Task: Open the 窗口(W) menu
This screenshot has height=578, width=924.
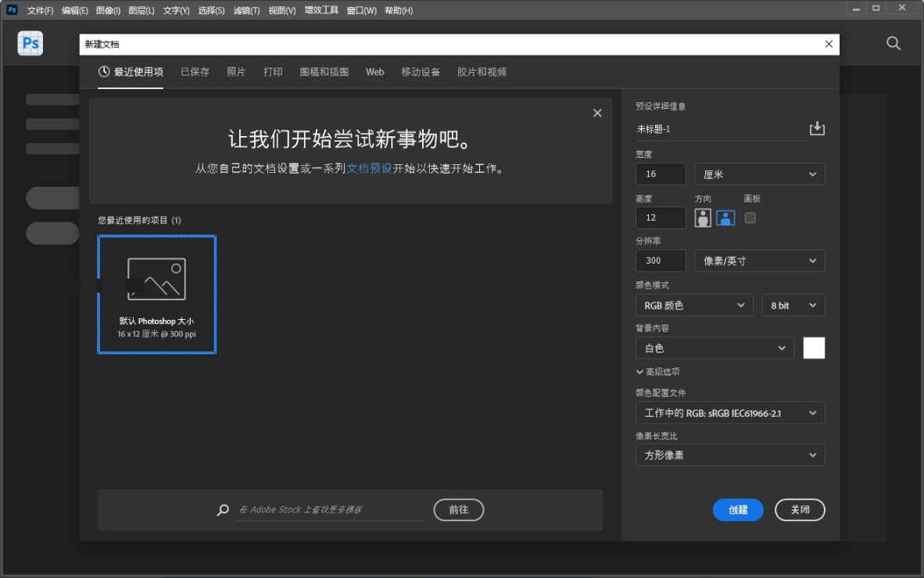Action: (x=361, y=10)
